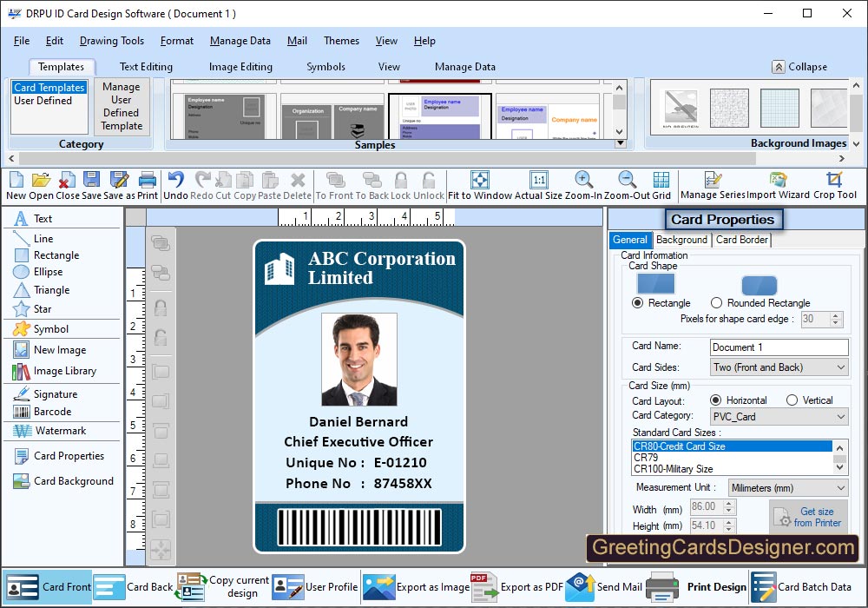Choose the Horizontal card layout
Image resolution: width=868 pixels, height=608 pixels.
[716, 400]
